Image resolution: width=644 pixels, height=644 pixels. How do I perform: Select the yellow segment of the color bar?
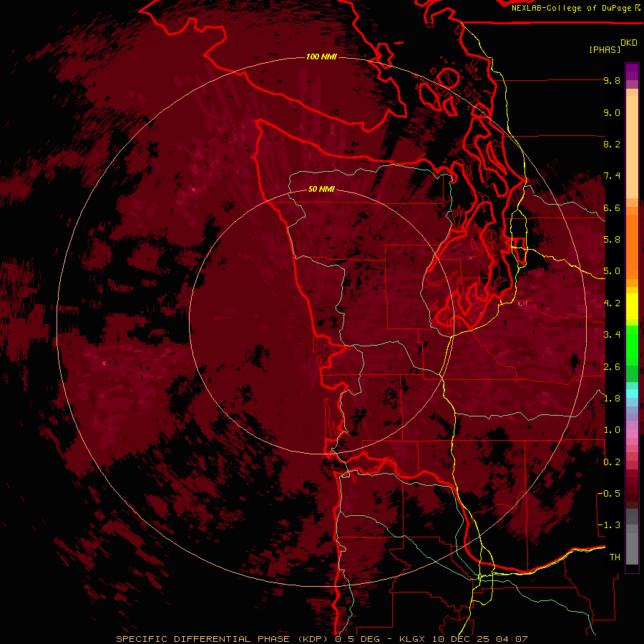[x=632, y=307]
